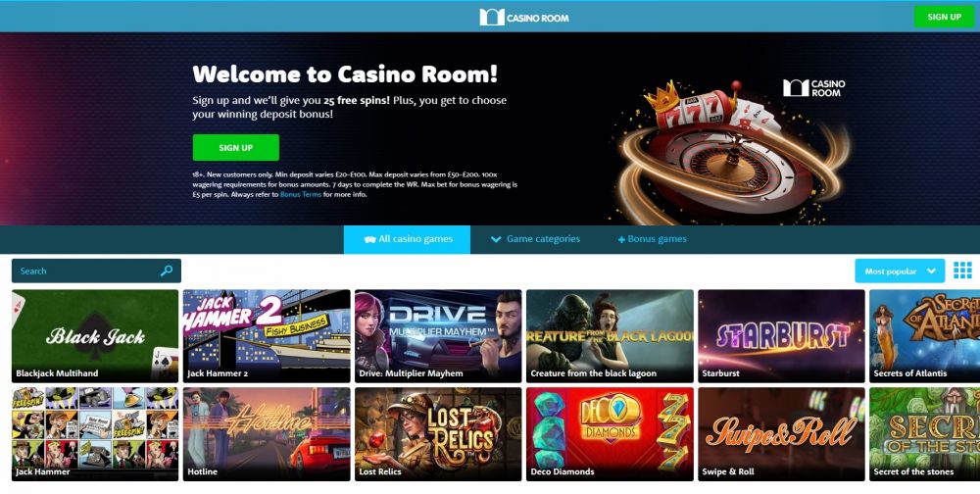Viewport: 980px width, 494px height.
Task: Click the cards icon on All casino games
Action: pyautogui.click(x=370, y=239)
